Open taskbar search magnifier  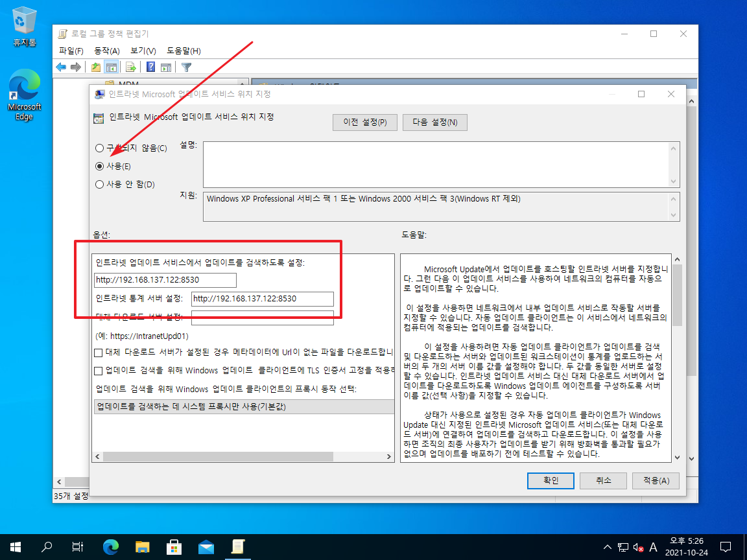point(47,546)
